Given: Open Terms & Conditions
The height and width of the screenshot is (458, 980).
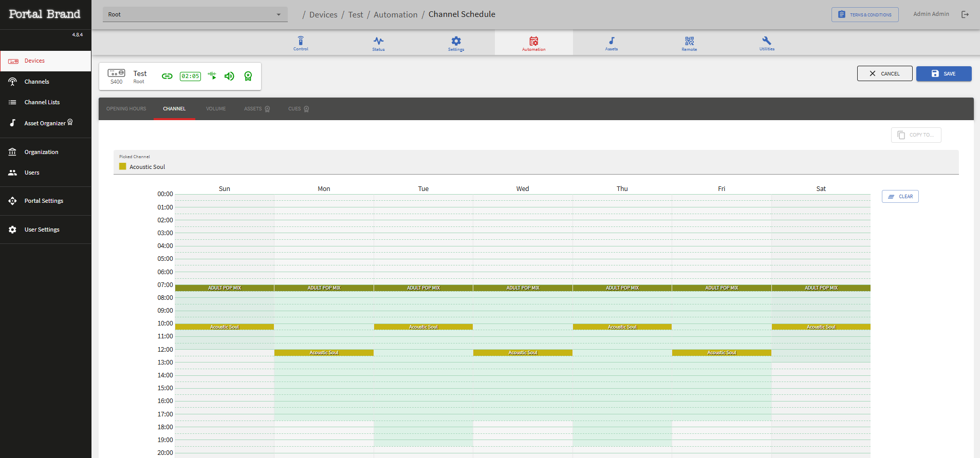Looking at the screenshot, I should [865, 14].
